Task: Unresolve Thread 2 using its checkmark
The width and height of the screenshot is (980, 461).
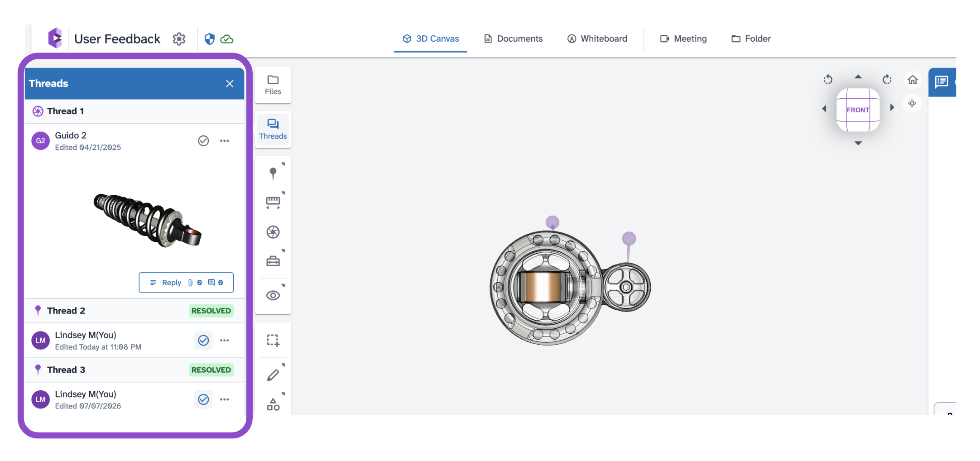Action: pos(203,340)
